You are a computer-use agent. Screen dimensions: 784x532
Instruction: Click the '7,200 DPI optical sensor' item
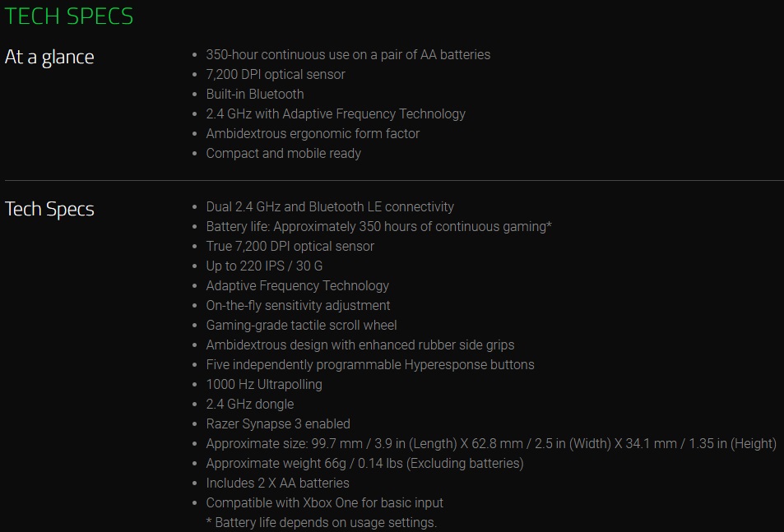pos(276,74)
